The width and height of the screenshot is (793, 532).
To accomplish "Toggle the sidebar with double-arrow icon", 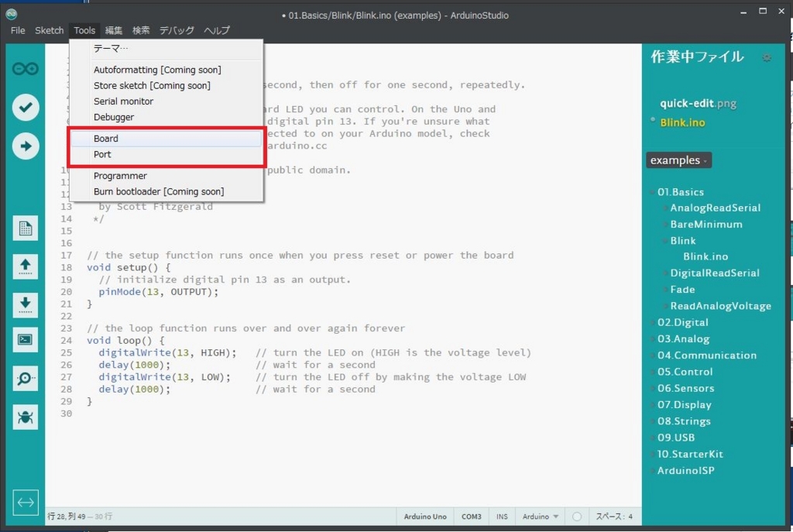I will click(26, 502).
